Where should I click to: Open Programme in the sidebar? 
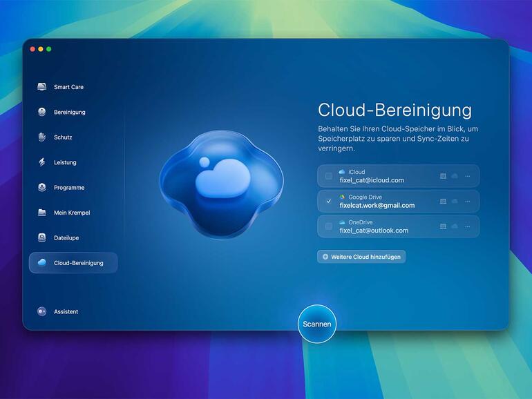(61, 187)
